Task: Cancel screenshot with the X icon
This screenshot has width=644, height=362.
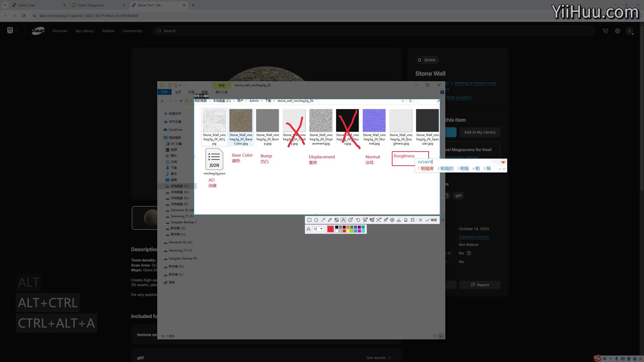Action: coord(420,220)
